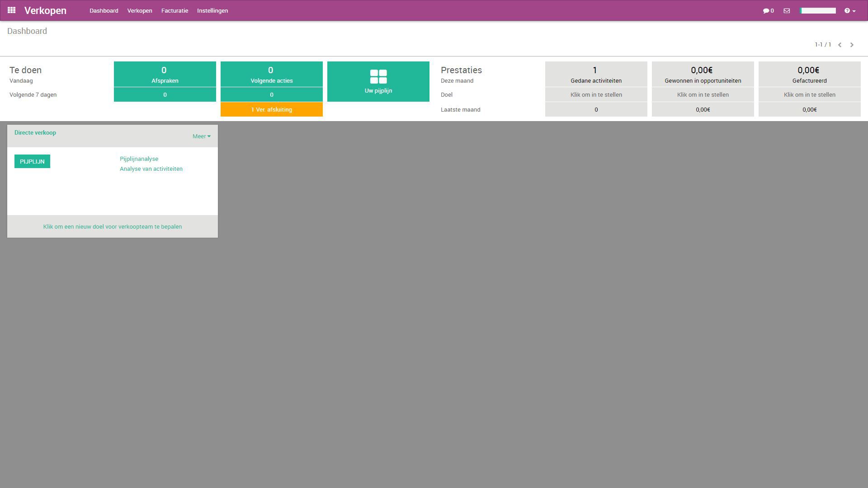
Task: Open the user account dropdown
Action: pyautogui.click(x=818, y=10)
